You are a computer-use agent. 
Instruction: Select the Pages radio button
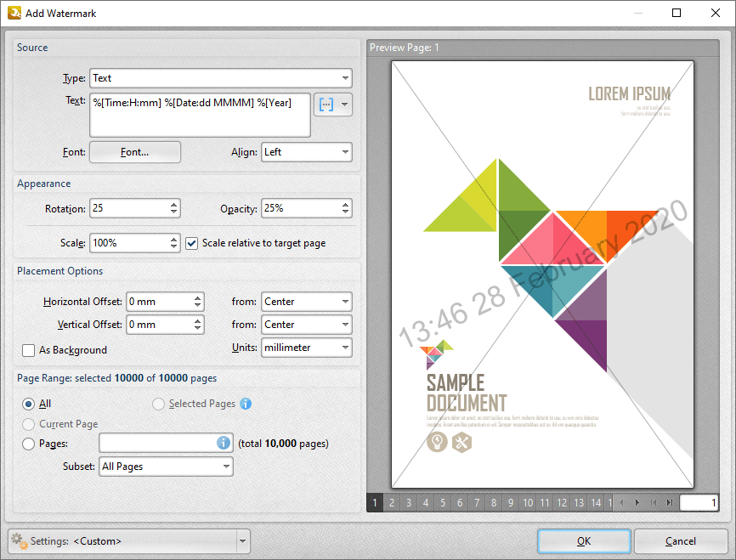click(x=29, y=444)
